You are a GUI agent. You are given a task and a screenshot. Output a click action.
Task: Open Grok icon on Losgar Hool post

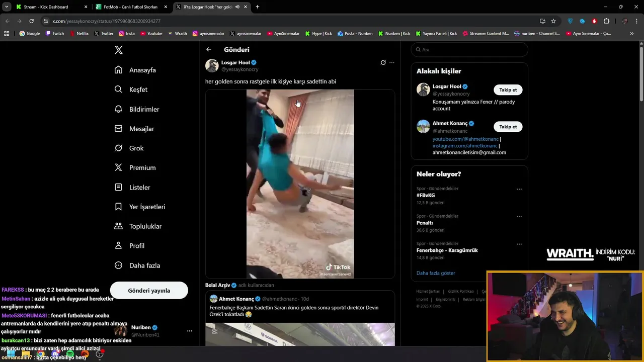[x=383, y=62]
